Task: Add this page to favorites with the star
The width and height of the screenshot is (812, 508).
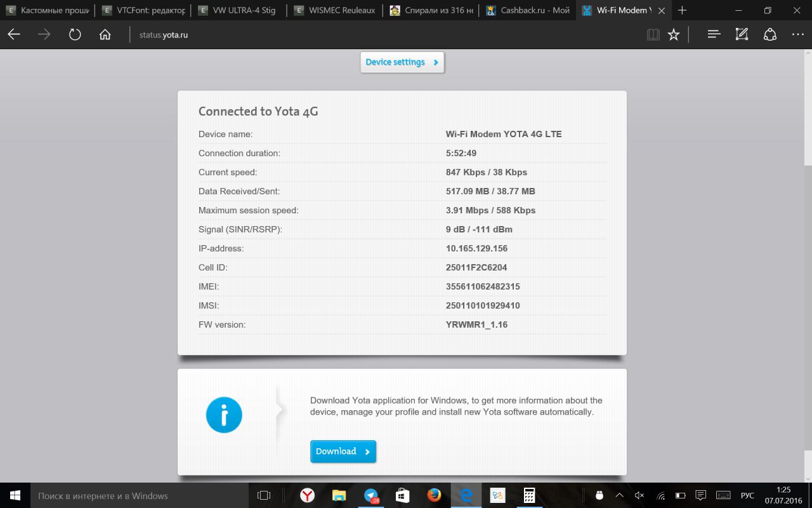Action: 674,35
